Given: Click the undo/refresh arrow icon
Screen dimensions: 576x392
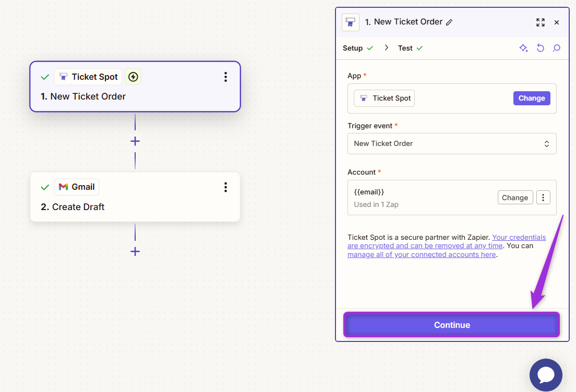Looking at the screenshot, I should click(x=541, y=48).
